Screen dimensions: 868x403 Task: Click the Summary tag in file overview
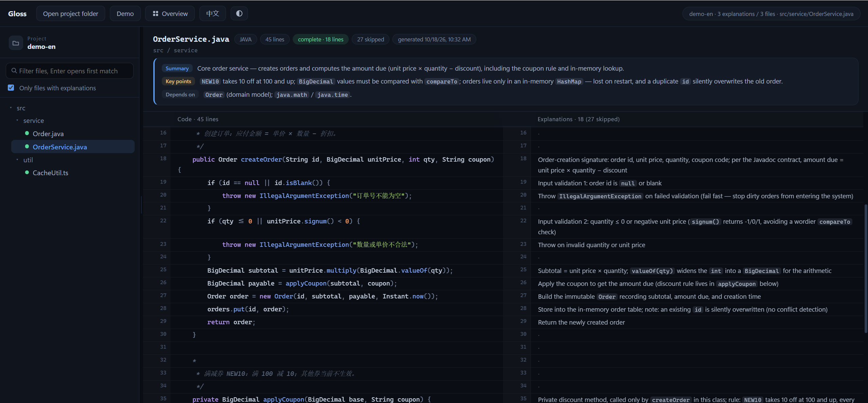click(x=177, y=68)
